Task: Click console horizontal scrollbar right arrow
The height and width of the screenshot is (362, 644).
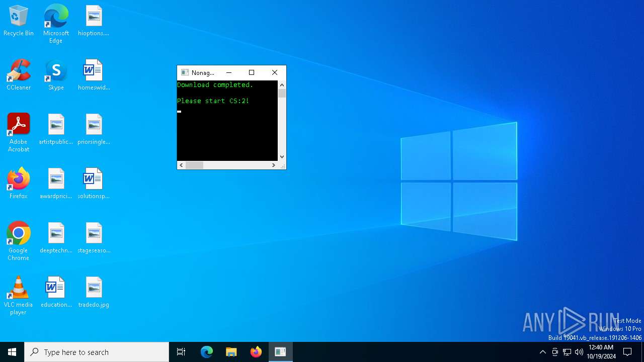Action: coord(274,165)
